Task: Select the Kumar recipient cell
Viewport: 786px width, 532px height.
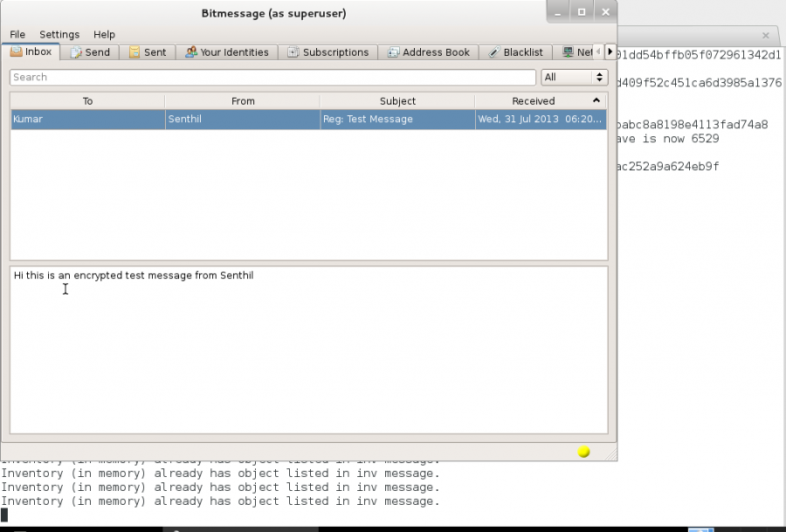Action: click(87, 120)
